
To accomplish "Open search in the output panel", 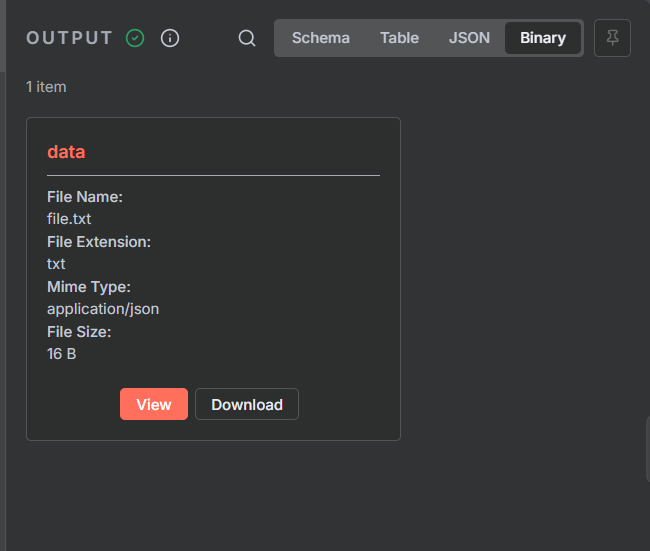I will click(x=247, y=38).
